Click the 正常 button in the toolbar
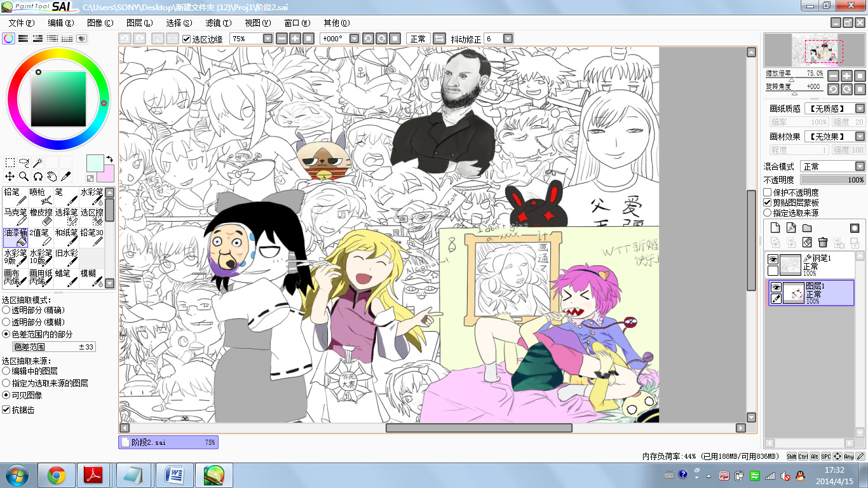This screenshot has height=488, width=868. point(418,39)
